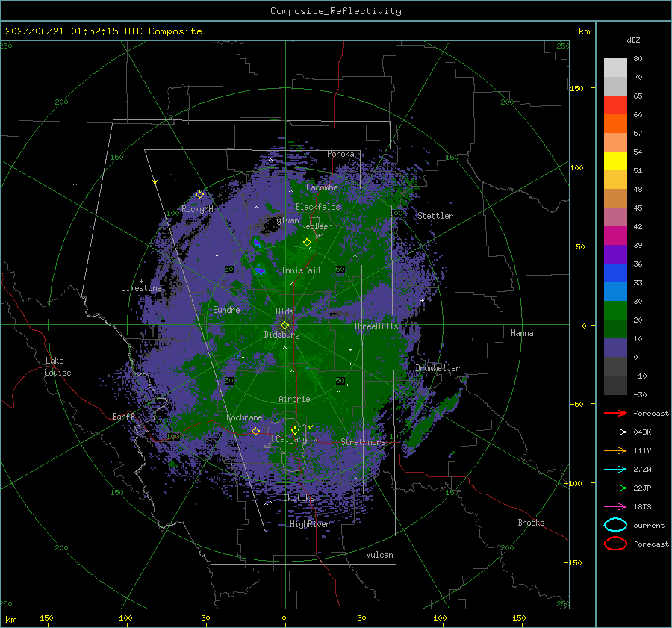The height and width of the screenshot is (628, 672).
Task: Click the Hanna town label
Action: coord(522,333)
